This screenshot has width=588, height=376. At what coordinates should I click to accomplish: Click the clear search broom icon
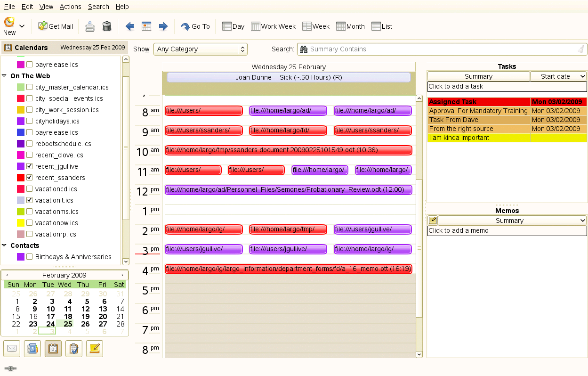581,49
